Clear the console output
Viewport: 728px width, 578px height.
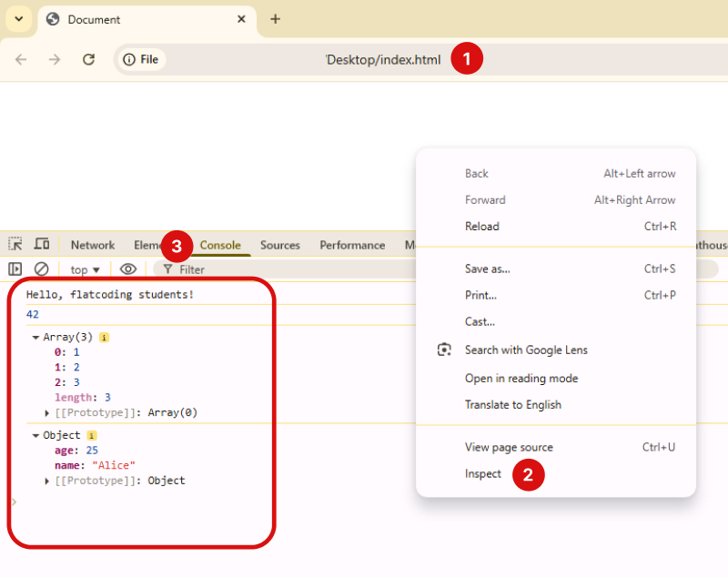click(x=41, y=269)
